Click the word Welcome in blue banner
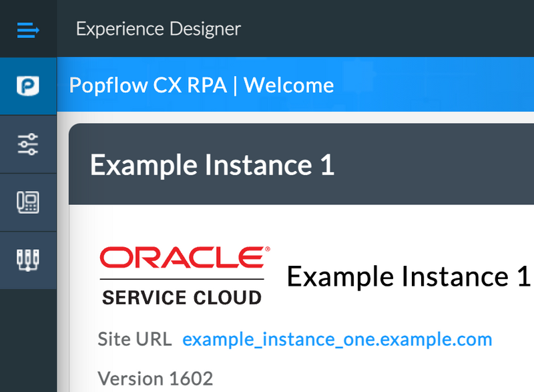This screenshot has width=534, height=392. click(x=289, y=85)
